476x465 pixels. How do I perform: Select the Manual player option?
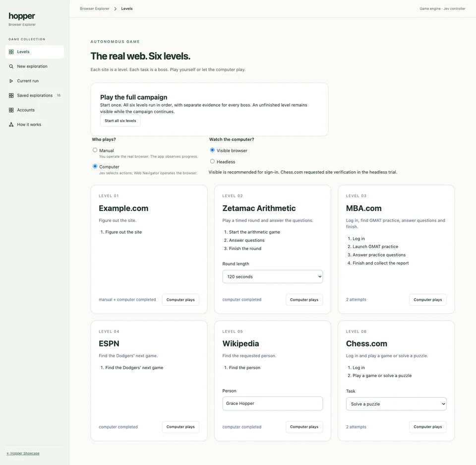(95, 150)
